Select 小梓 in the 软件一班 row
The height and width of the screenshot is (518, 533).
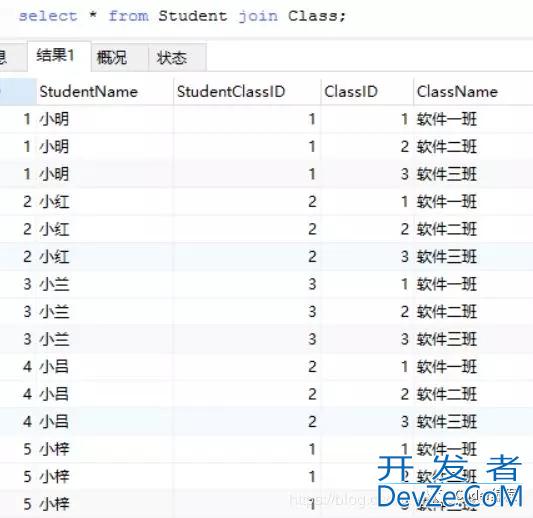54,450
